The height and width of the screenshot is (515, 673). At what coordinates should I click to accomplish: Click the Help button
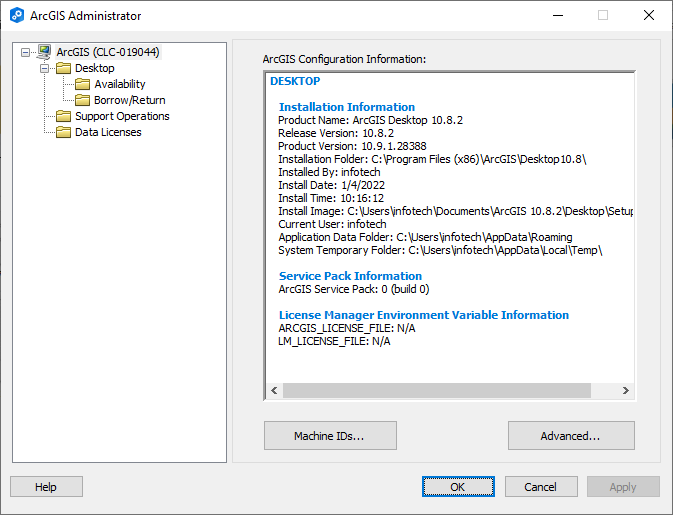pyautogui.click(x=46, y=487)
